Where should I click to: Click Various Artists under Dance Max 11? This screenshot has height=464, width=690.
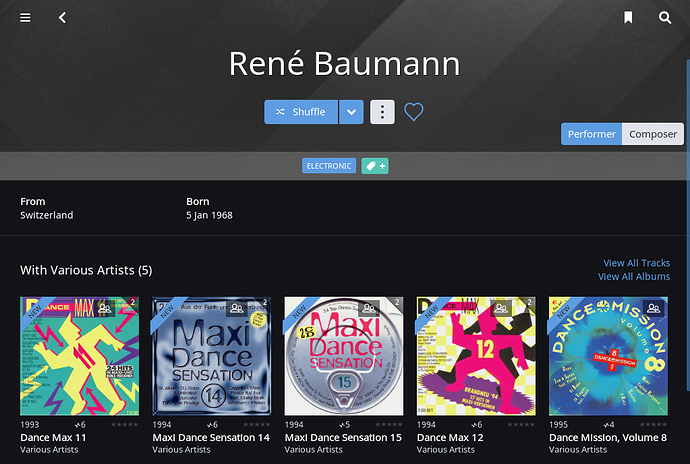point(49,449)
